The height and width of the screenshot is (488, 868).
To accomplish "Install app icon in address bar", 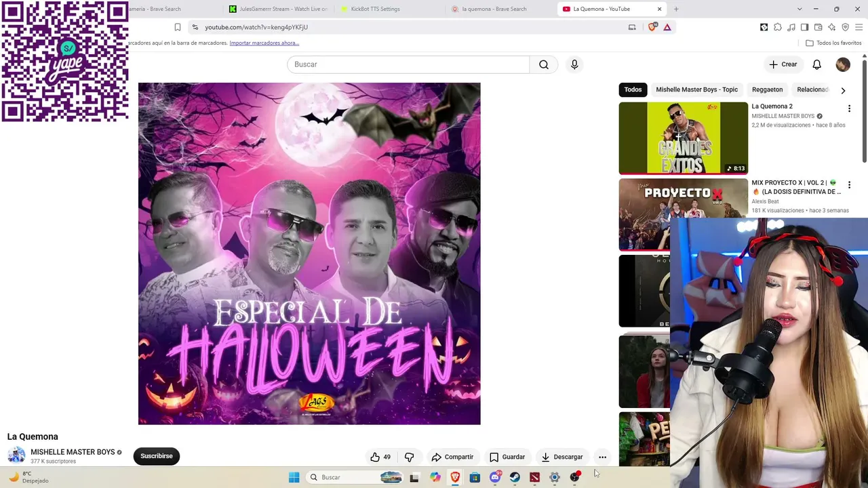I will click(632, 27).
